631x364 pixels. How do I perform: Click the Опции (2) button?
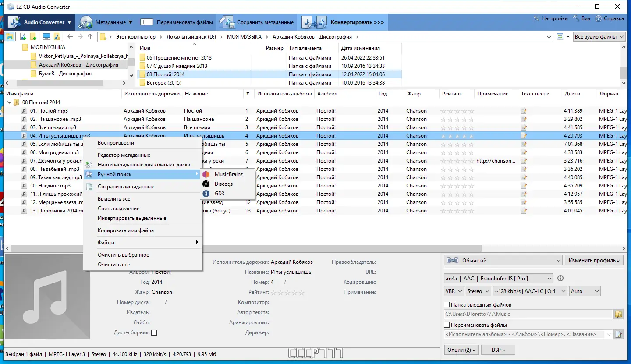461,350
